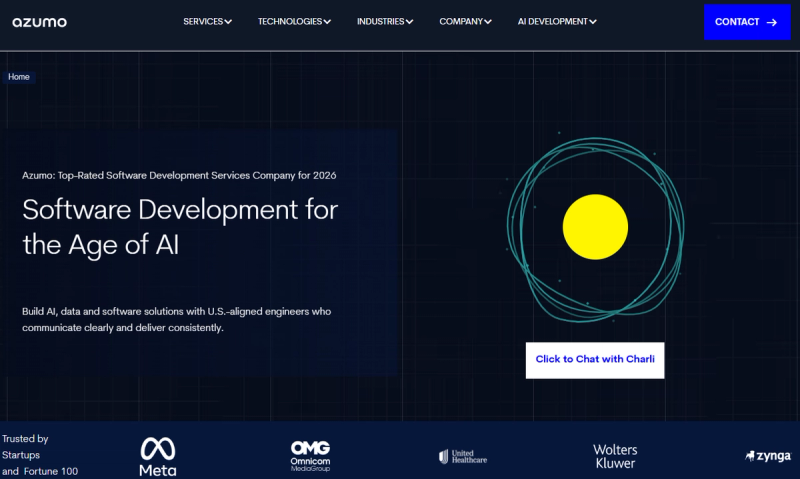Screen dimensions: 800x479
Task: Click the 'Top-Rated Software Development Services' tagline
Action: [179, 175]
